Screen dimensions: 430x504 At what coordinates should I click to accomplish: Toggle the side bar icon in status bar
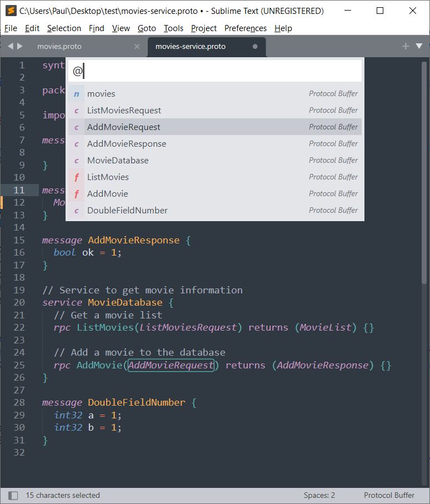[x=13, y=495]
